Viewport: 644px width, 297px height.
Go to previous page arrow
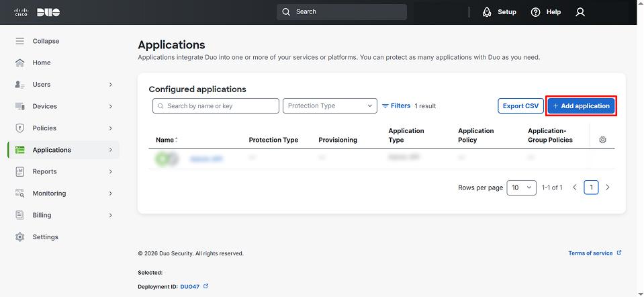575,187
